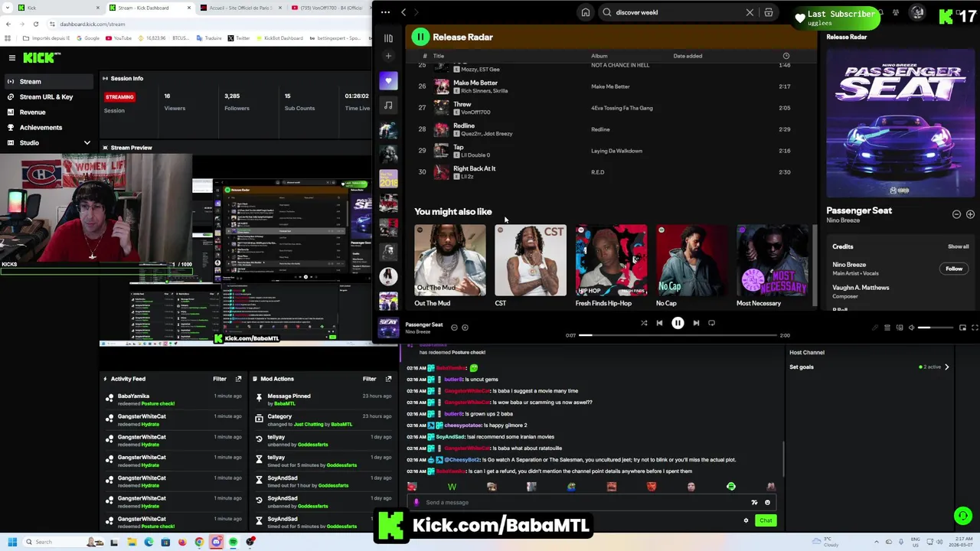980x551 pixels.
Task: Create playlist with plus icon in library
Action: click(388, 56)
